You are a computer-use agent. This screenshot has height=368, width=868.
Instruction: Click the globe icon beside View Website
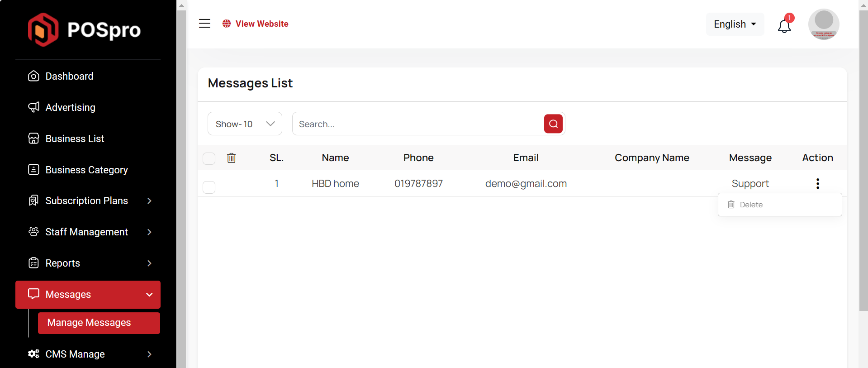(227, 24)
